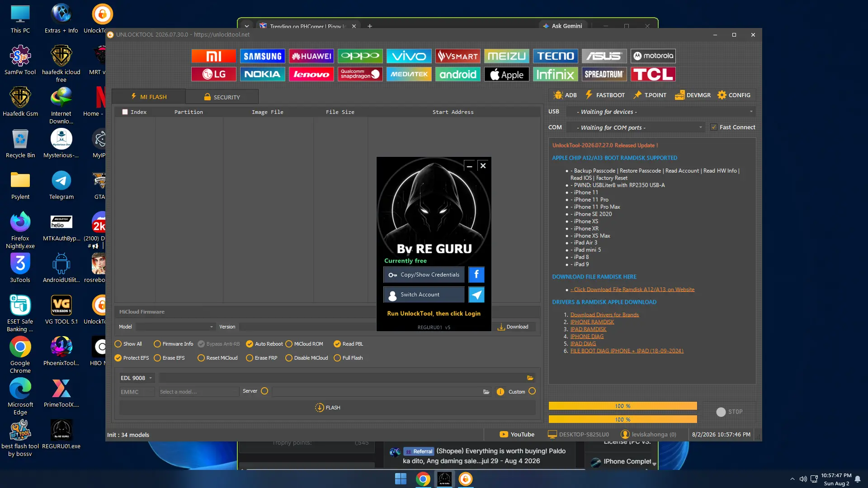Select the Xiaomi MI brand icon

(213, 56)
